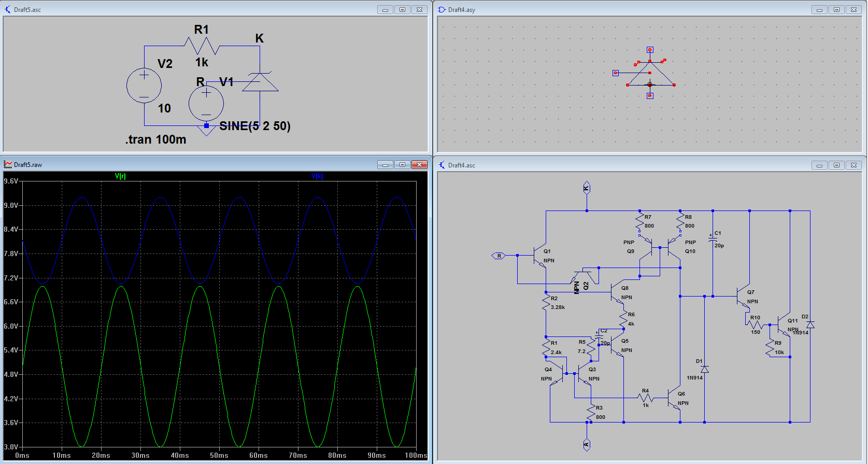Select resistor R3 800 in Draft4.asc

click(591, 412)
